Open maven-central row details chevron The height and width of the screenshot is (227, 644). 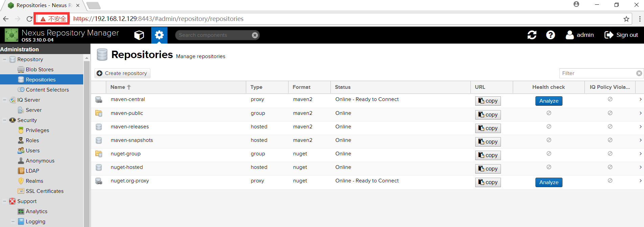pyautogui.click(x=640, y=99)
